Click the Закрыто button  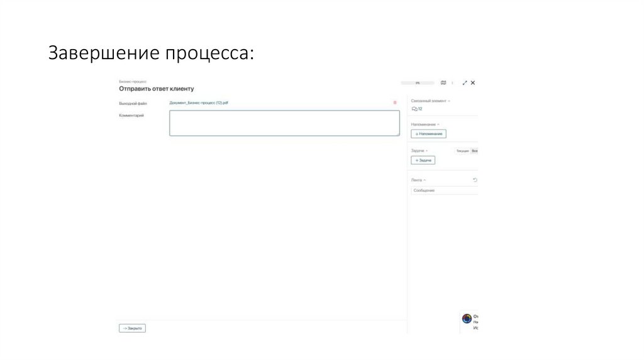132,328
